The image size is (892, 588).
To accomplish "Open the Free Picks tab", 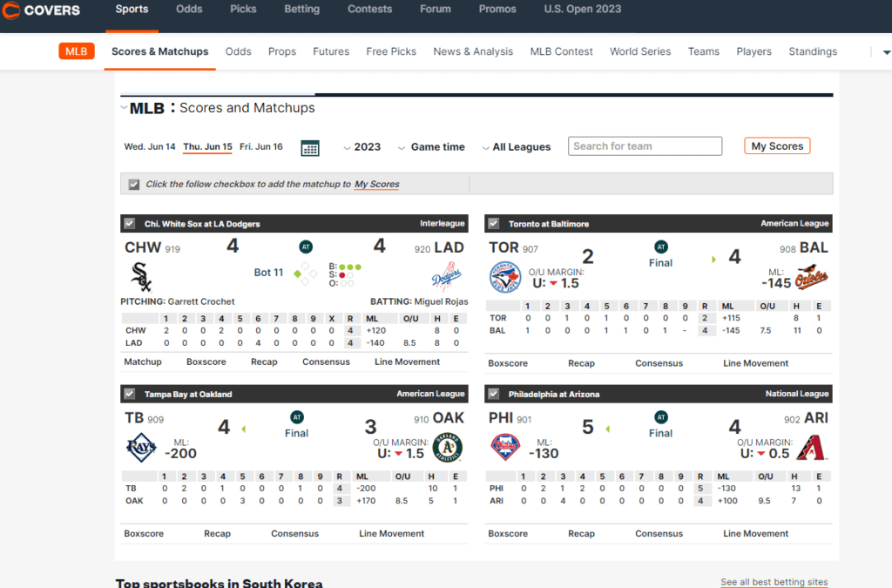I will pos(391,51).
